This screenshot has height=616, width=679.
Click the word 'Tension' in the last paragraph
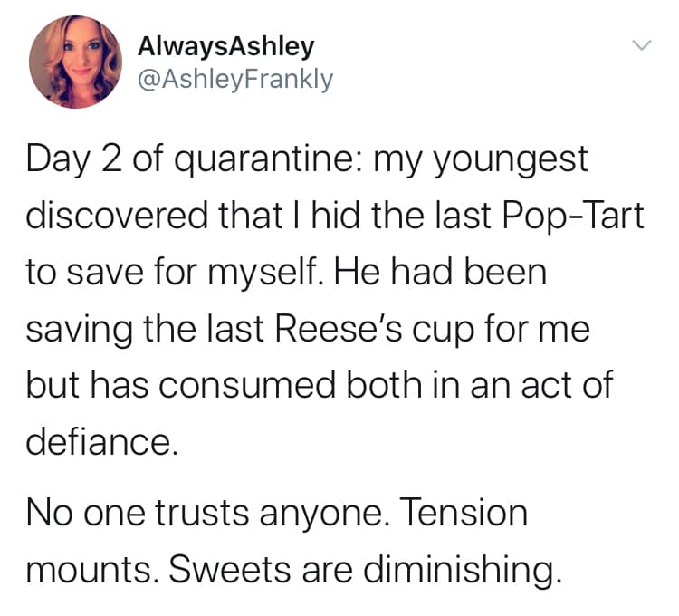tap(463, 513)
